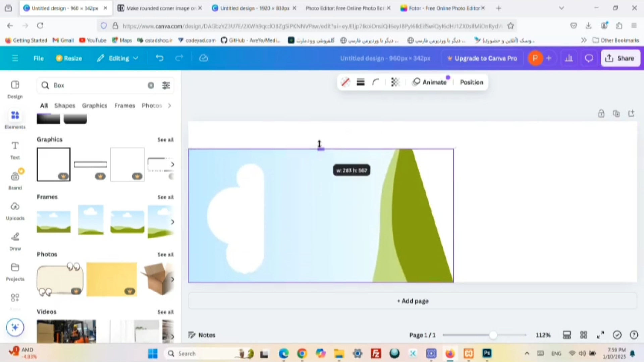
Task: Expand more category tabs with chevron
Action: point(169,106)
